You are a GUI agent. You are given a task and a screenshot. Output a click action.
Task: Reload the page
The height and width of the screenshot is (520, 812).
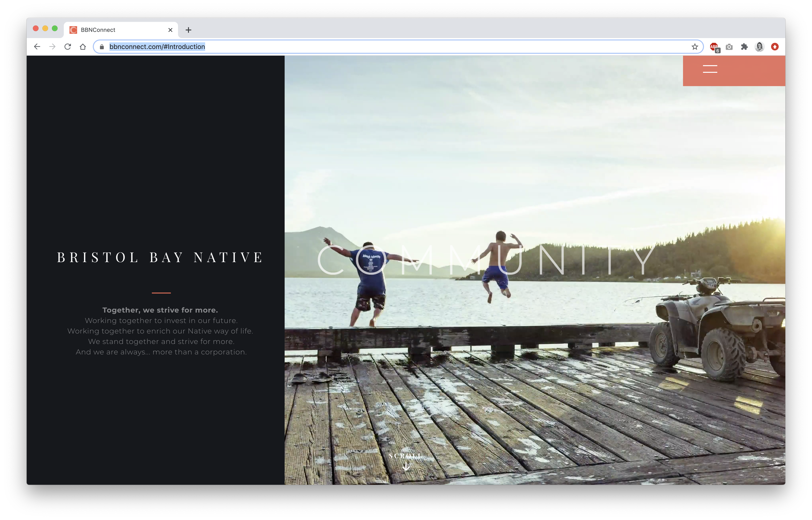[68, 47]
